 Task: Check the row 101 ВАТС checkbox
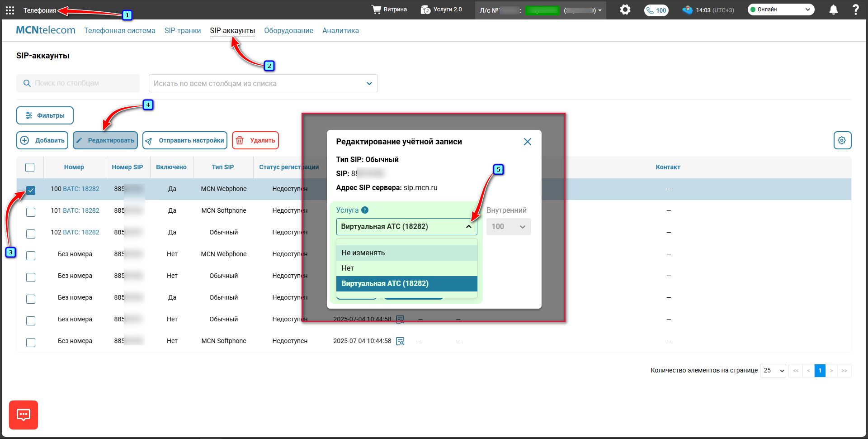[x=31, y=212]
